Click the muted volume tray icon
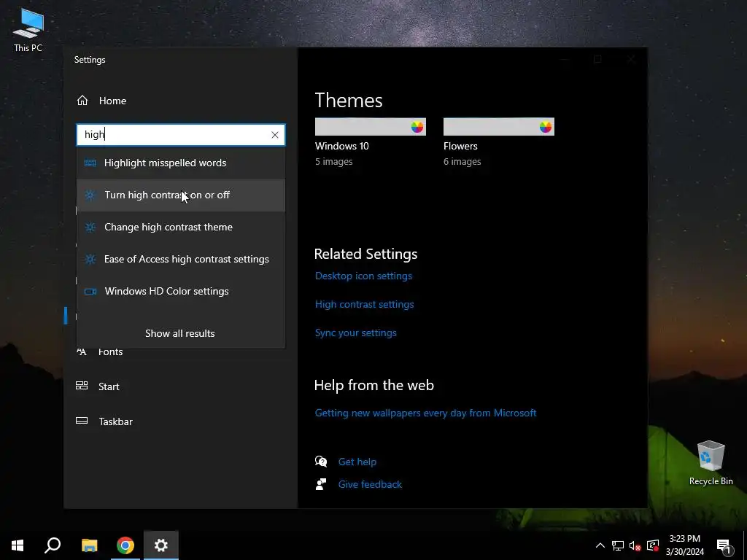The height and width of the screenshot is (560, 747). 635,545
